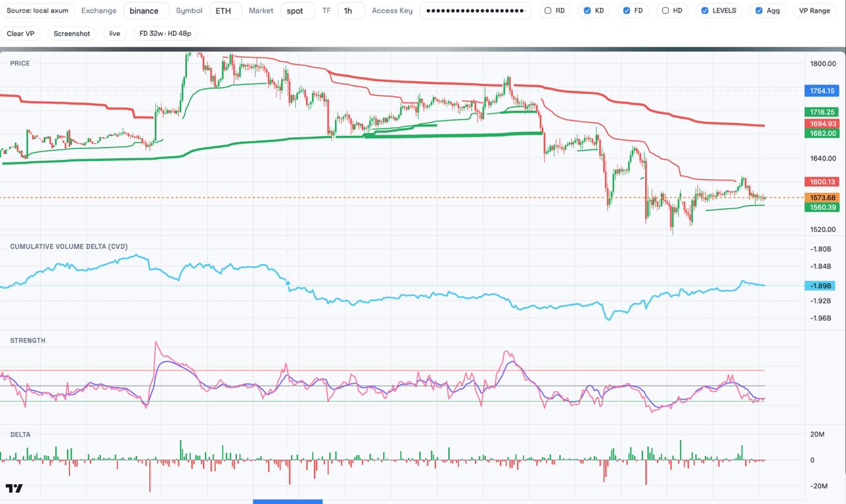Open the TF timeframe selector showing 1h
Image resolution: width=846 pixels, height=504 pixels.
pyautogui.click(x=351, y=11)
